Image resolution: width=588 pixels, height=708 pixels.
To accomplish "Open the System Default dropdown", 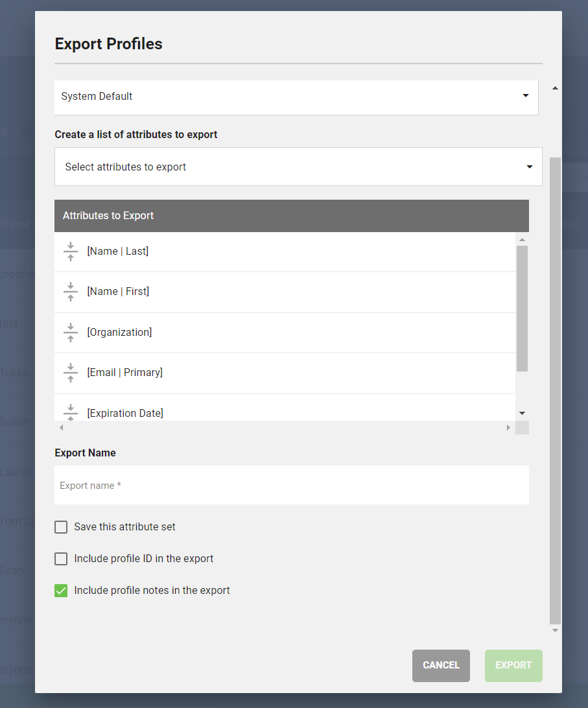I will click(296, 97).
